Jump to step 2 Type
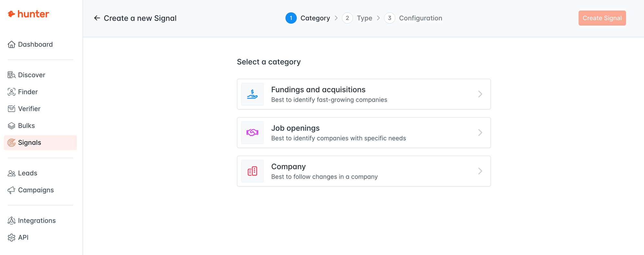 [357, 18]
